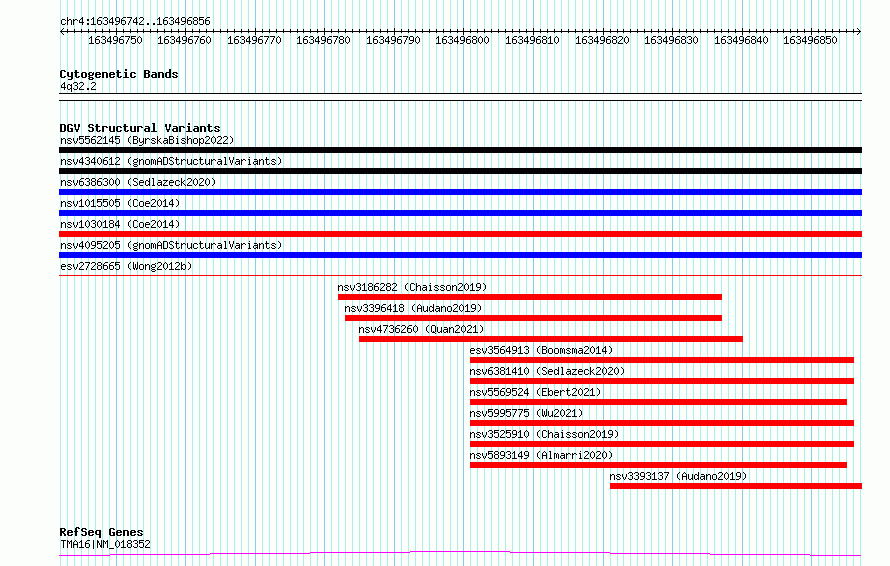Screen dimensions: 890x566
Task: Click the red bar under esv3564913
Action: click(x=662, y=360)
